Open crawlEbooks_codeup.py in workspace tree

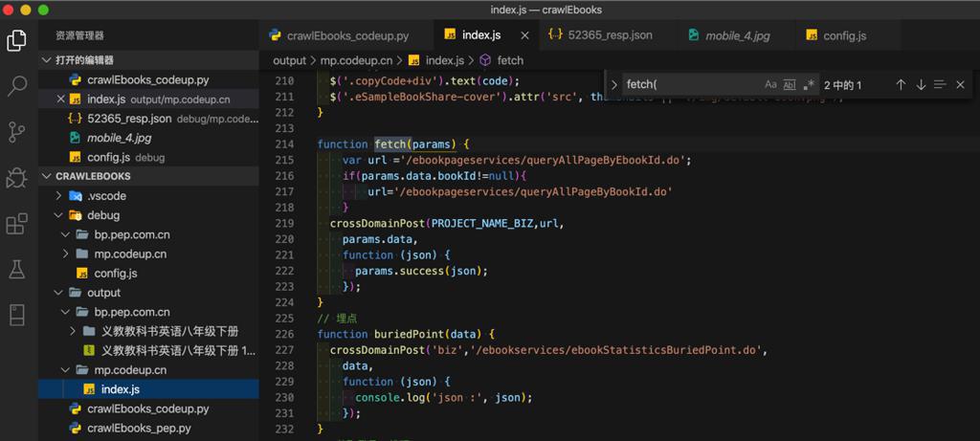coord(148,409)
